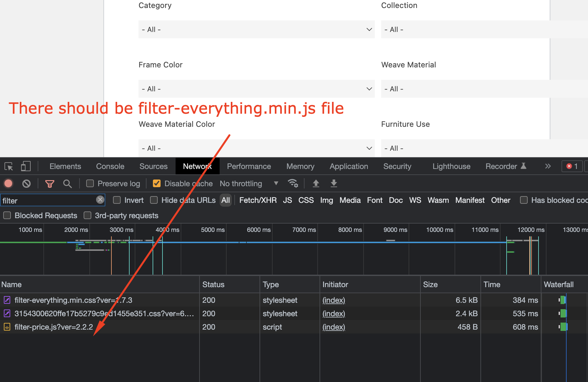
Task: Click filter-everything.min.css stylesheet icon
Action: (x=7, y=300)
